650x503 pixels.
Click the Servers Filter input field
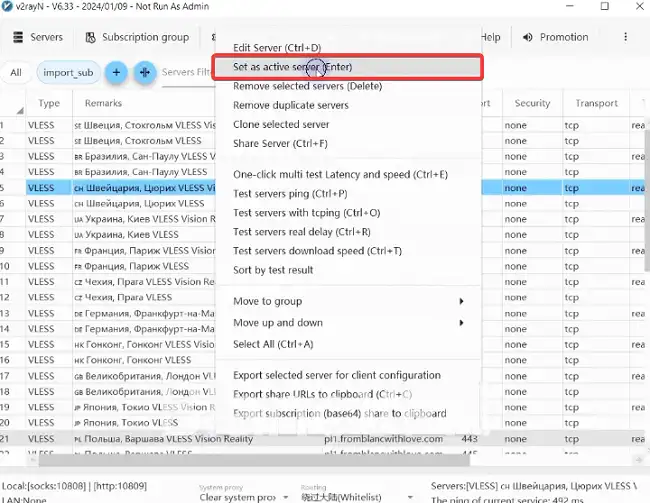pos(187,73)
